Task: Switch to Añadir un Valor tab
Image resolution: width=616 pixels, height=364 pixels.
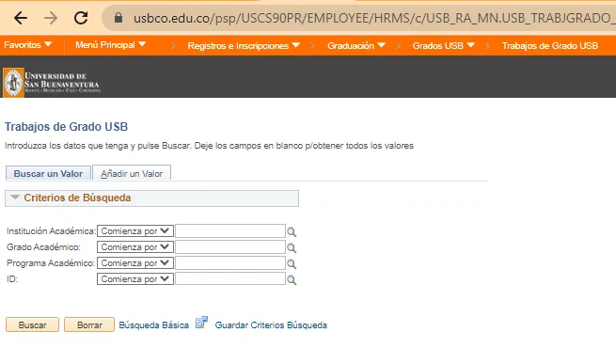Action: [x=132, y=173]
